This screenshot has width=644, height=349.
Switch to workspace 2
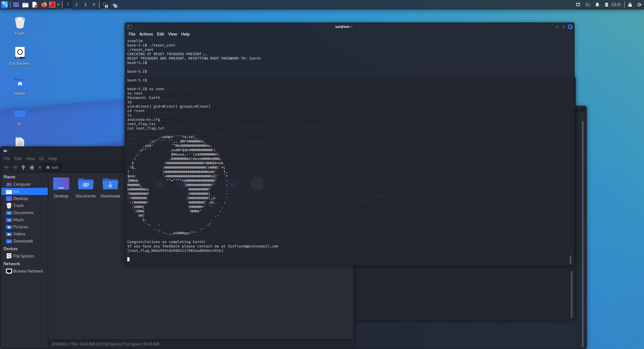(x=76, y=5)
